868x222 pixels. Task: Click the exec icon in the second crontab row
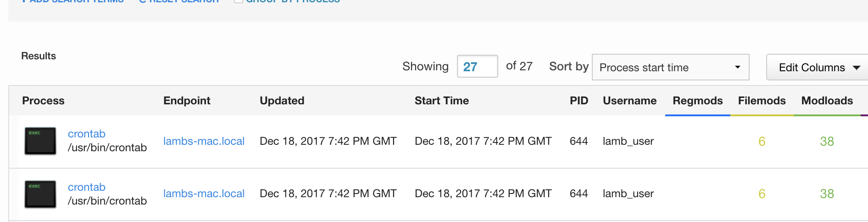(40, 194)
